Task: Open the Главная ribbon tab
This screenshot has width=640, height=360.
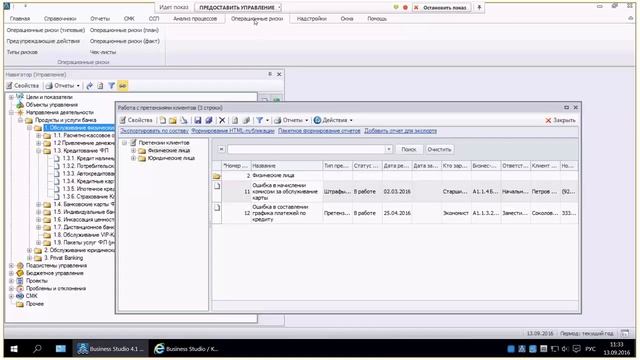Action: [x=20, y=19]
